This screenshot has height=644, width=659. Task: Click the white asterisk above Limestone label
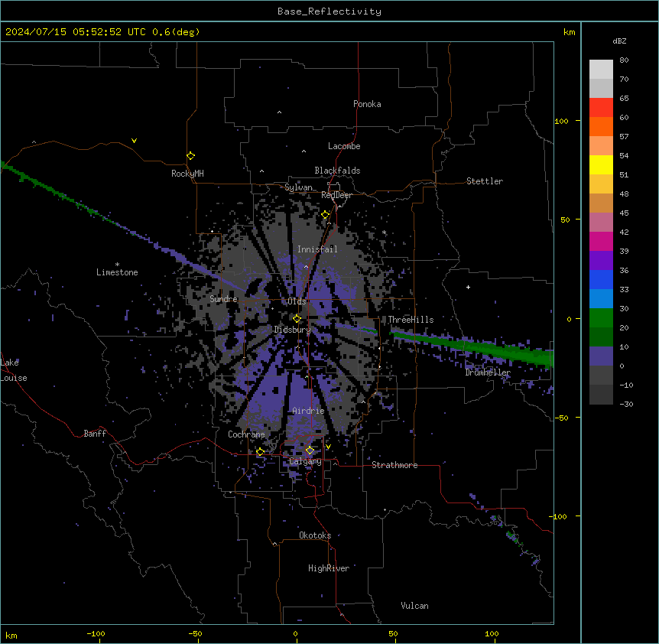tap(117, 265)
